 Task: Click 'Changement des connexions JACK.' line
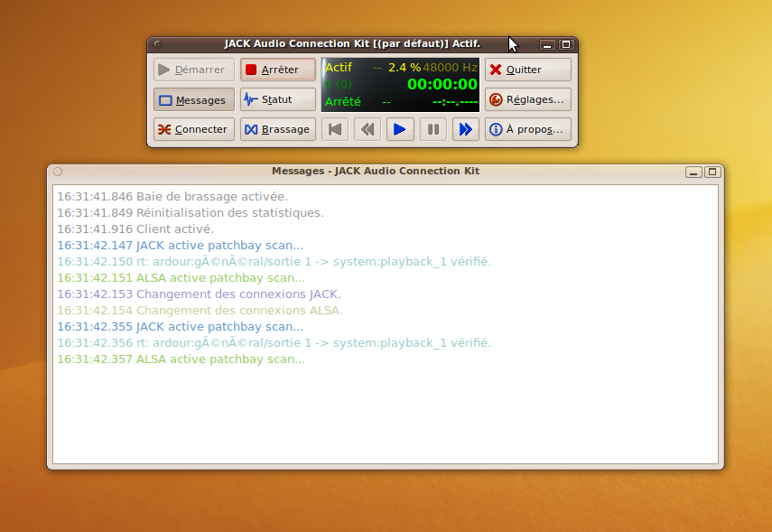click(x=199, y=294)
